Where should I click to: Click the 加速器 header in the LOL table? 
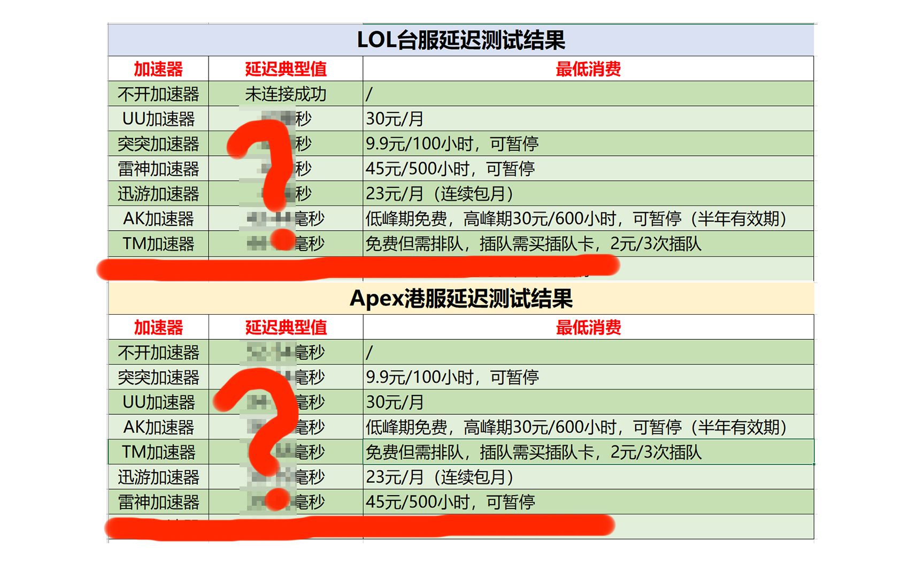point(158,69)
